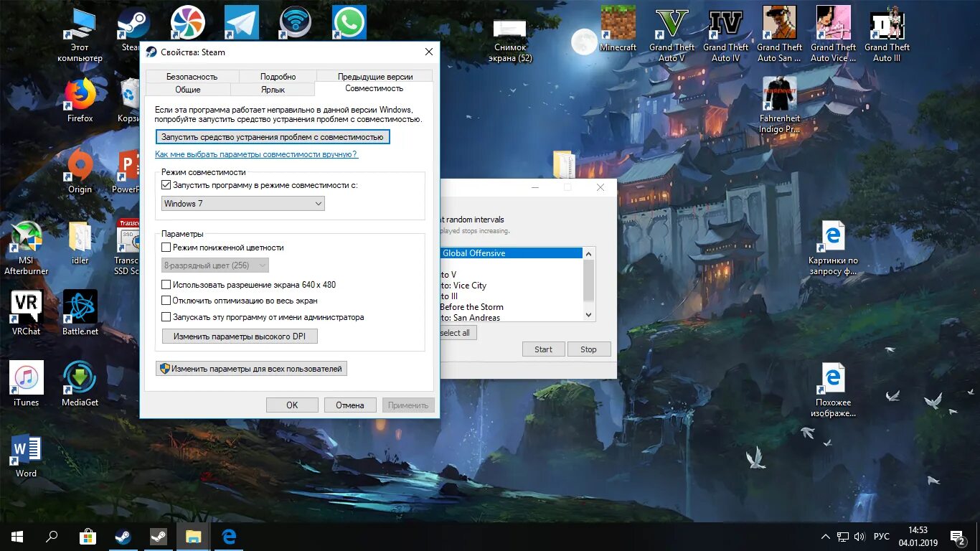Open the 'Ярлык' tab

click(x=273, y=90)
